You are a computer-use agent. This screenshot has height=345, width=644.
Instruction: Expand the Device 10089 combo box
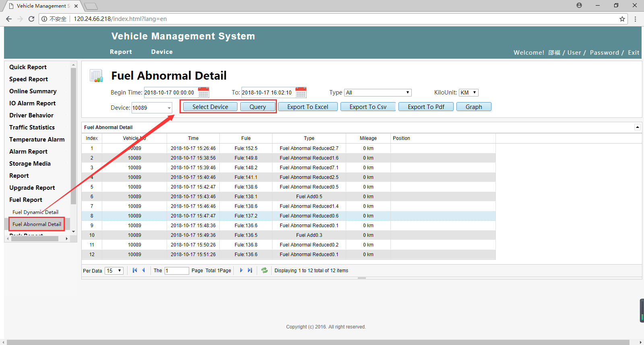(x=169, y=108)
